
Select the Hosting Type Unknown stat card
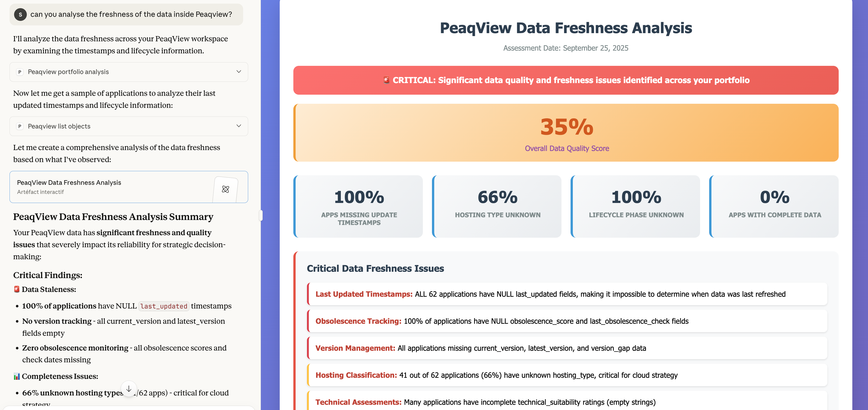pos(497,206)
